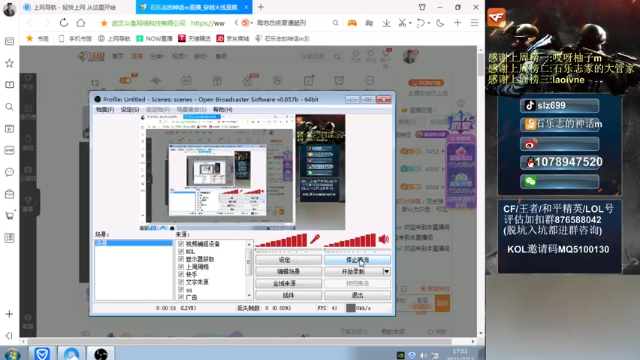
Task: Click the 编辑场景 edit scene button
Action: (x=288, y=271)
